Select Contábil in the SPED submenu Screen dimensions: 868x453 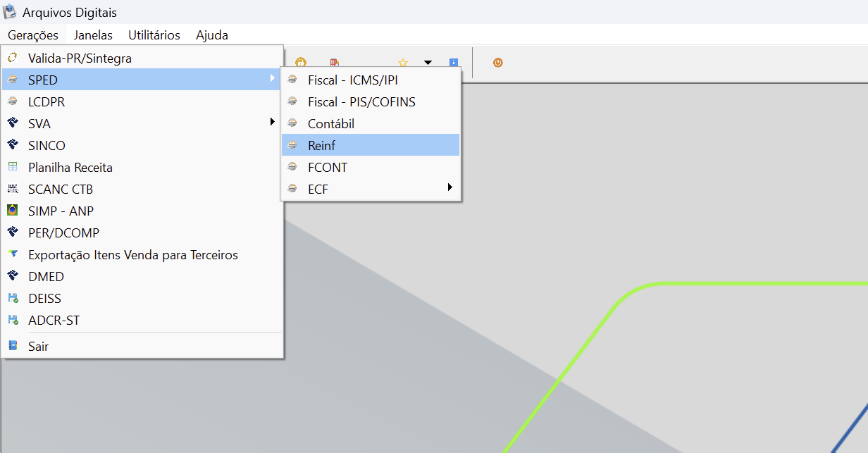pyautogui.click(x=371, y=123)
